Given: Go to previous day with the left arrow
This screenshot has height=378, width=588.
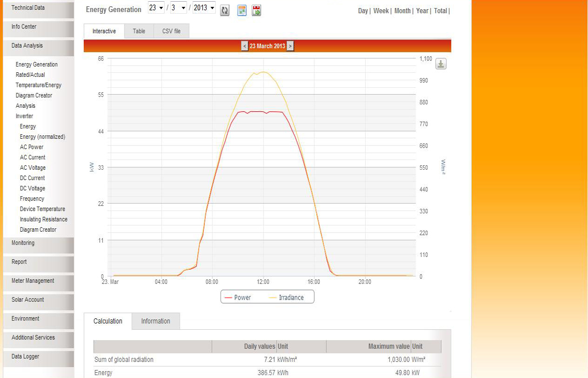Looking at the screenshot, I should (245, 46).
